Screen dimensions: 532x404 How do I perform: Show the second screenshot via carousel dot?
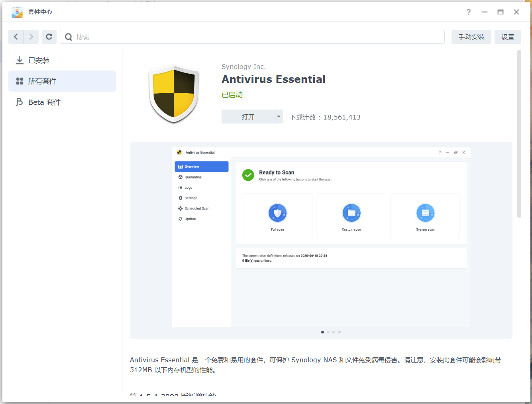328,332
